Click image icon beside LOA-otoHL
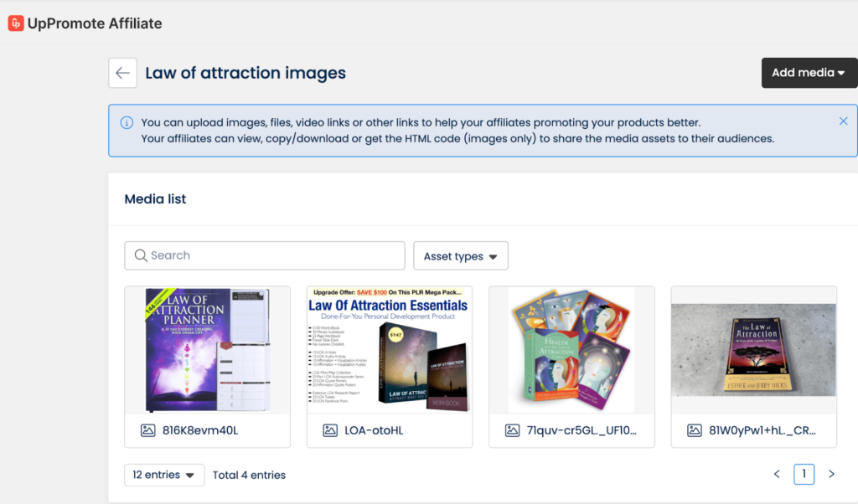The image size is (858, 504). click(x=330, y=430)
